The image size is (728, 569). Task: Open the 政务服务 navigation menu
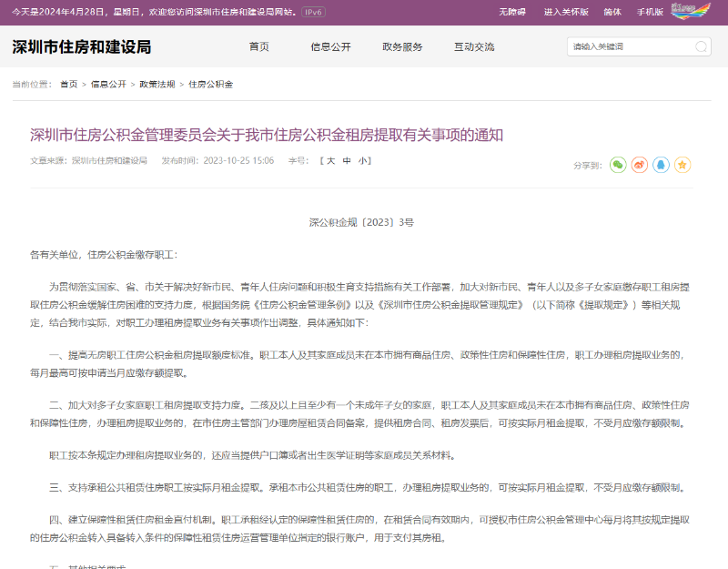pos(402,46)
